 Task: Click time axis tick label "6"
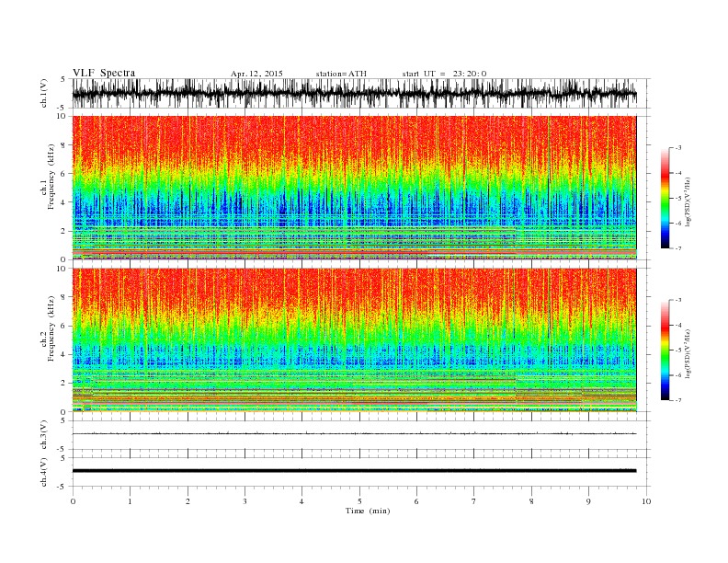tap(416, 501)
